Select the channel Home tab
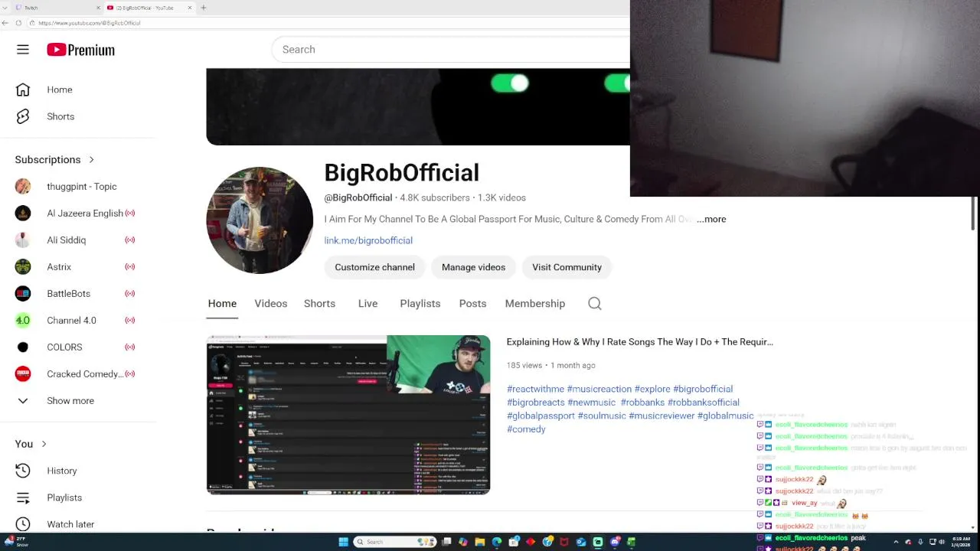The image size is (980, 551). (222, 304)
